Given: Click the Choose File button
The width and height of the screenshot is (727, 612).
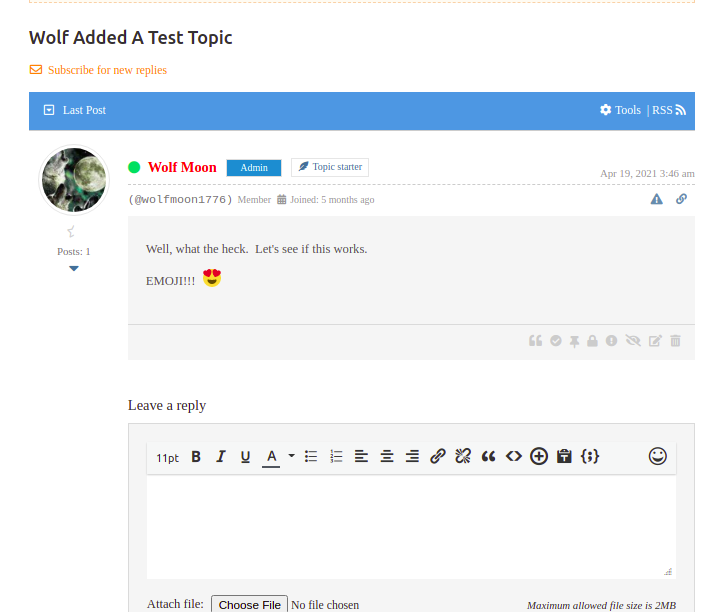Looking at the screenshot, I should 249,605.
